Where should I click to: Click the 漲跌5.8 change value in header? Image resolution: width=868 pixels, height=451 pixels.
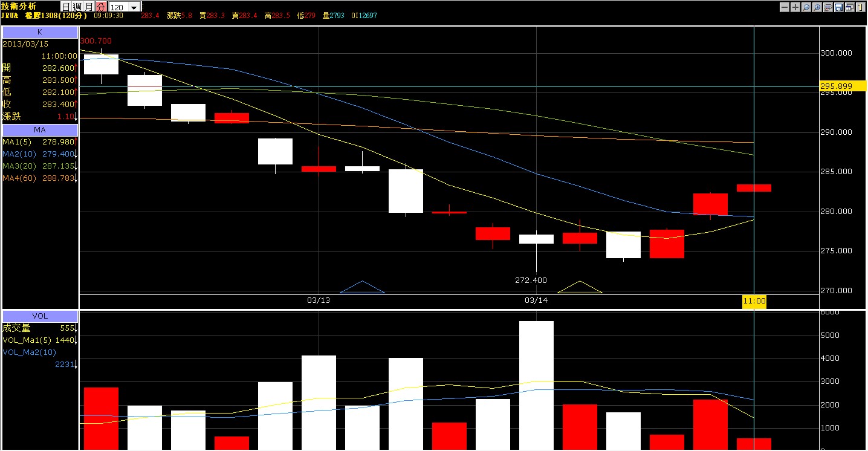pos(179,15)
